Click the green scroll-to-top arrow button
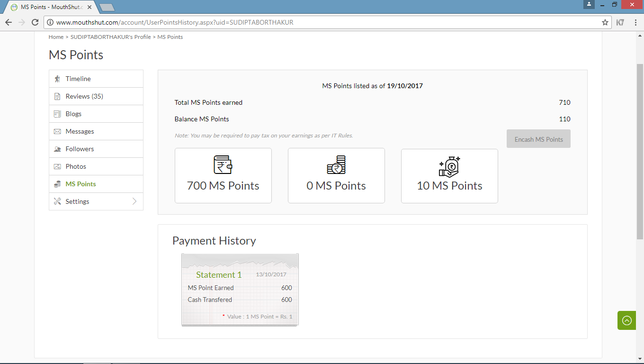Image resolution: width=644 pixels, height=364 pixels. pyautogui.click(x=626, y=320)
